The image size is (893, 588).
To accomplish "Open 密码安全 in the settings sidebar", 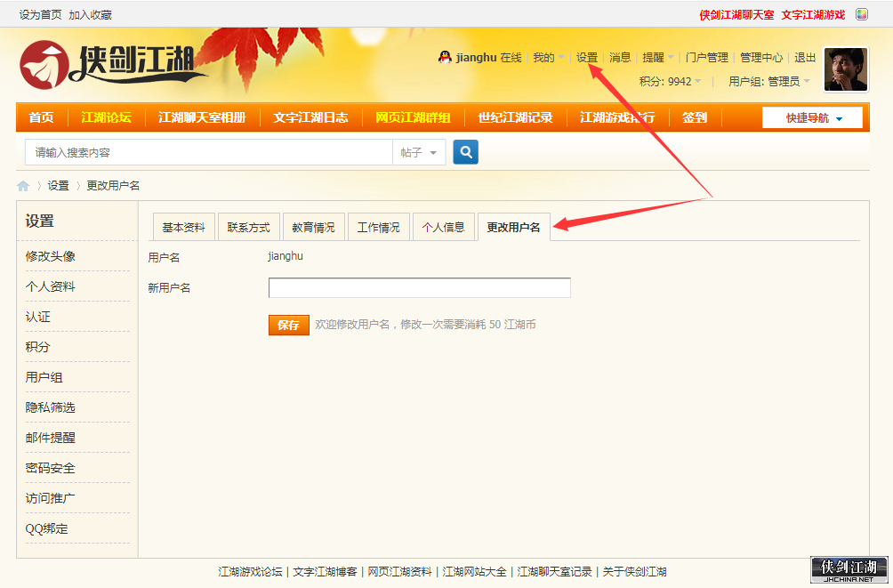I will pos(51,468).
